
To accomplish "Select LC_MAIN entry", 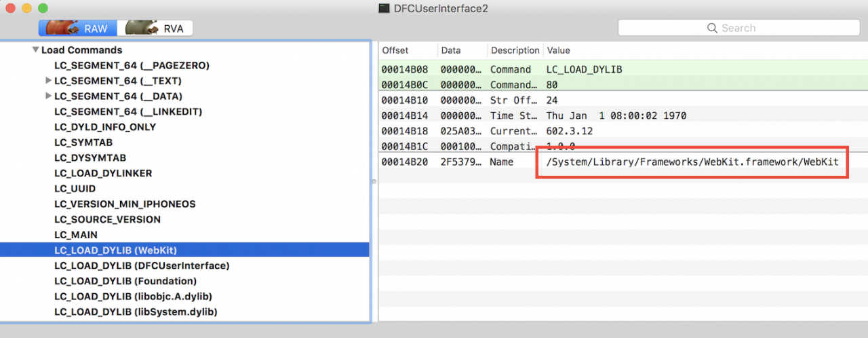I will (76, 235).
